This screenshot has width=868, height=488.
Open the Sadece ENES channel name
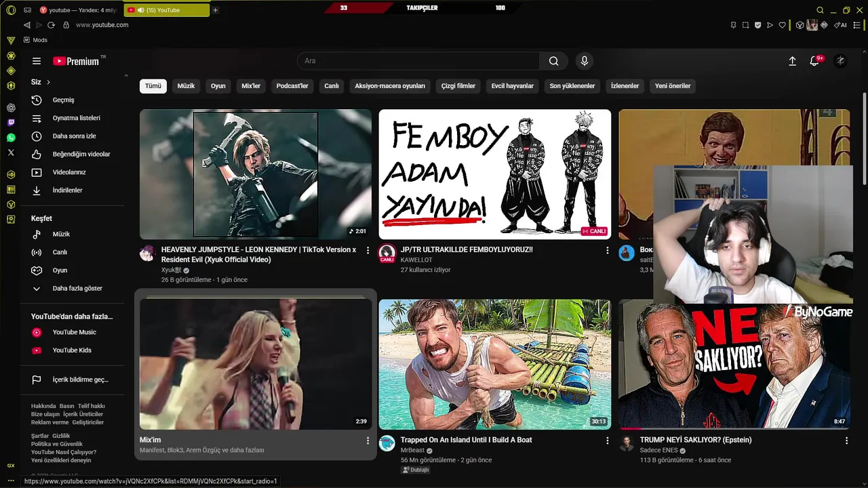(659, 450)
